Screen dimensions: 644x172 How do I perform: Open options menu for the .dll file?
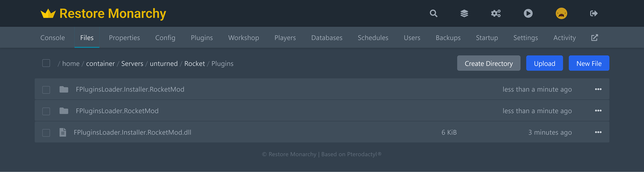tap(598, 132)
